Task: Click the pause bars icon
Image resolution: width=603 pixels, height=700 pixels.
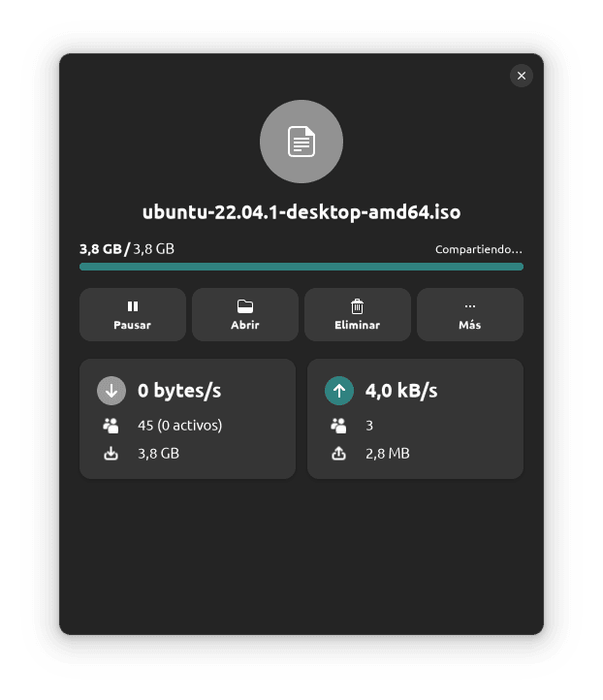Action: coord(133,306)
